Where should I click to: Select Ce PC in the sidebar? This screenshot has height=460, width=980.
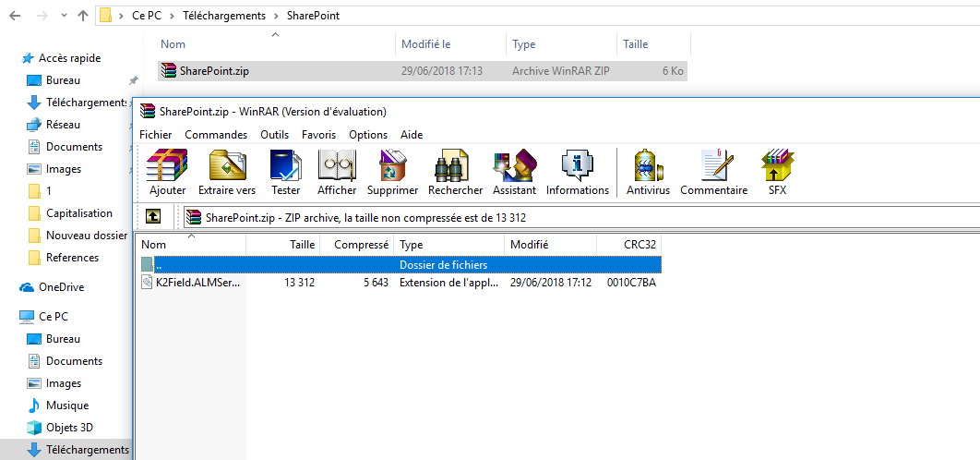coord(53,317)
